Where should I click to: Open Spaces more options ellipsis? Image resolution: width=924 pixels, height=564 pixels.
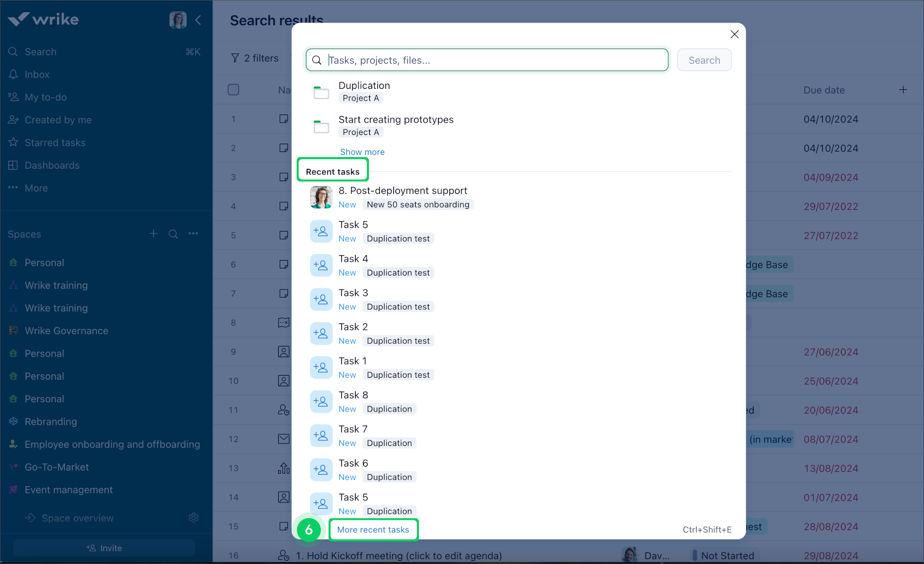pyautogui.click(x=193, y=234)
